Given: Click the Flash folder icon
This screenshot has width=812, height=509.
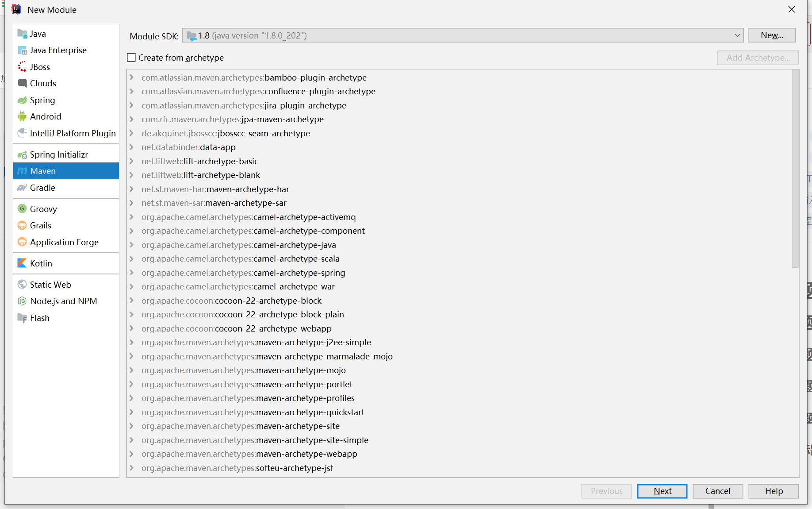Looking at the screenshot, I should [22, 318].
